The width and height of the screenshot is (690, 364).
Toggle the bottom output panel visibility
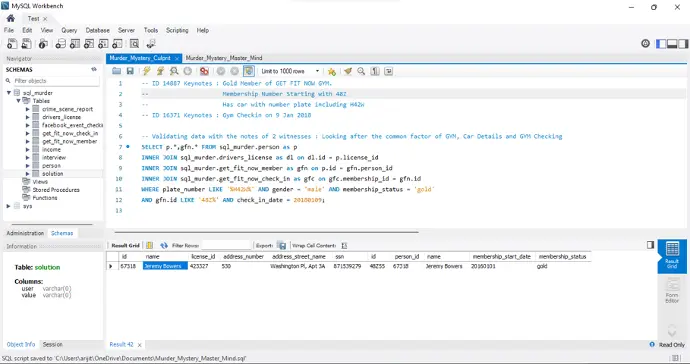point(672,44)
